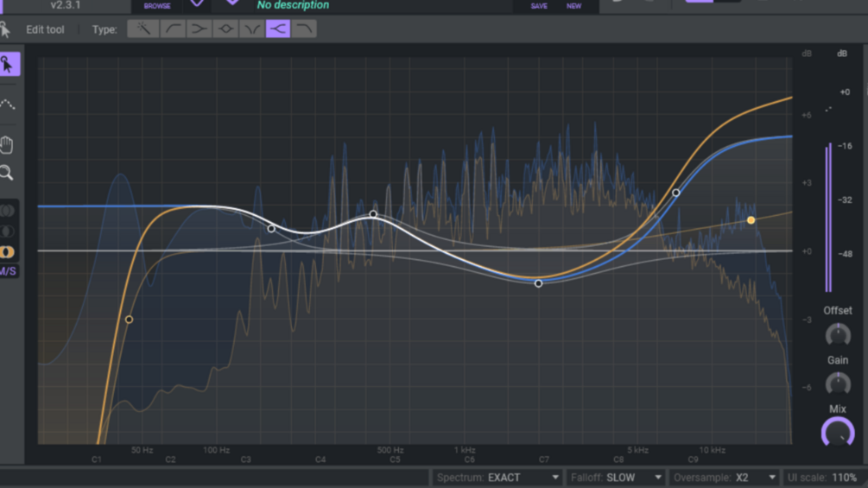The image size is (868, 488).
Task: Toggle the M/S mode button
Action: click(9, 271)
